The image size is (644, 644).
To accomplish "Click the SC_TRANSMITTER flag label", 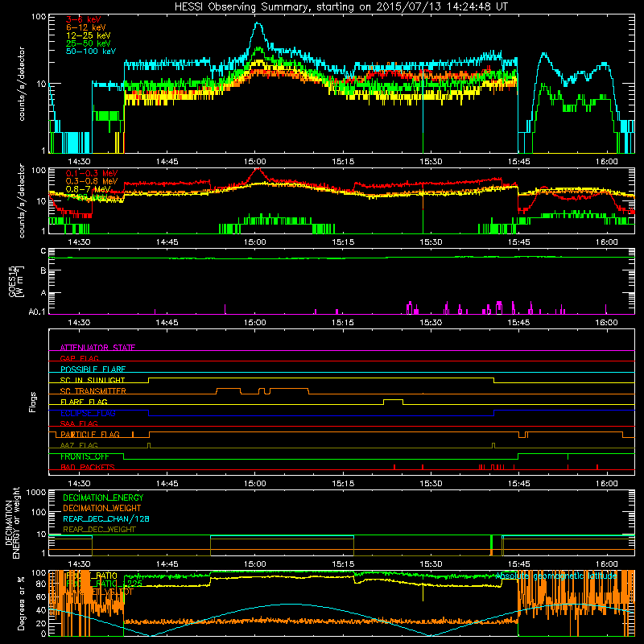I will coord(93,391).
